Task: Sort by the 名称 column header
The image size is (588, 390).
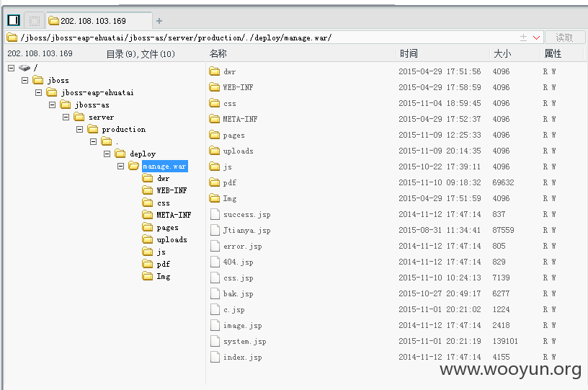Action: coord(218,53)
